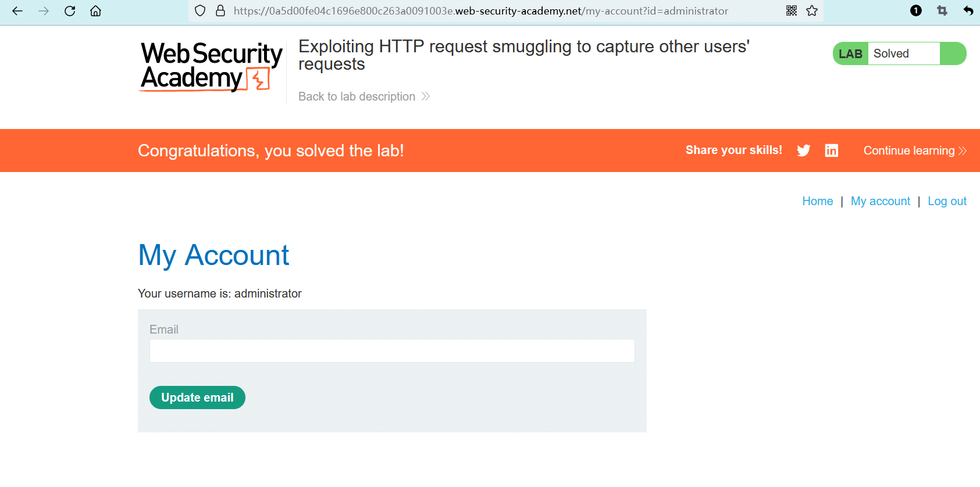Click the crop screenshot toolbar icon
The image size is (980, 487).
coord(942,10)
